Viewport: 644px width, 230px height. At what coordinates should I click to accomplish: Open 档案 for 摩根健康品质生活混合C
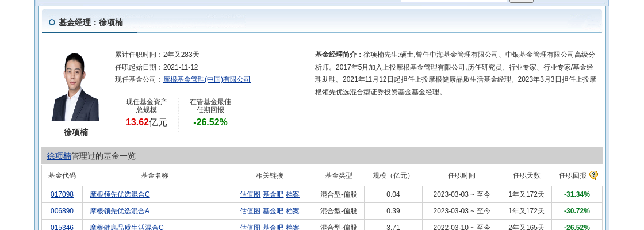point(293,227)
